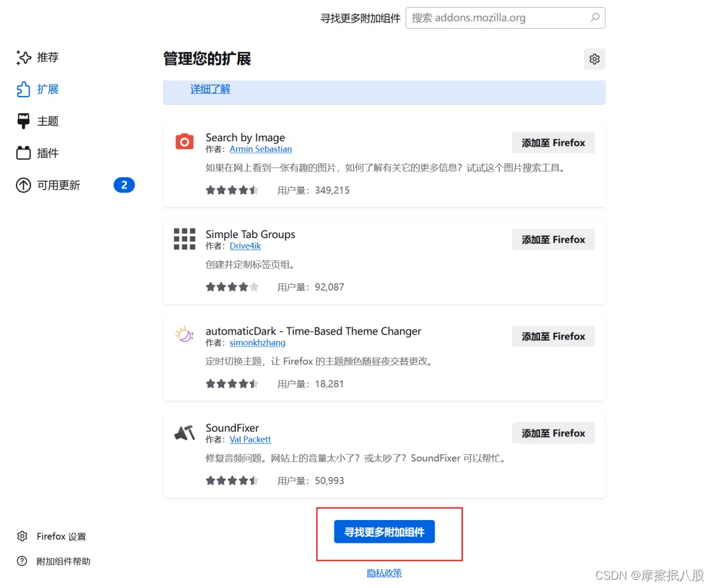Click the available updates (可用更新) arrow icon
The image size is (714, 588).
(x=23, y=185)
